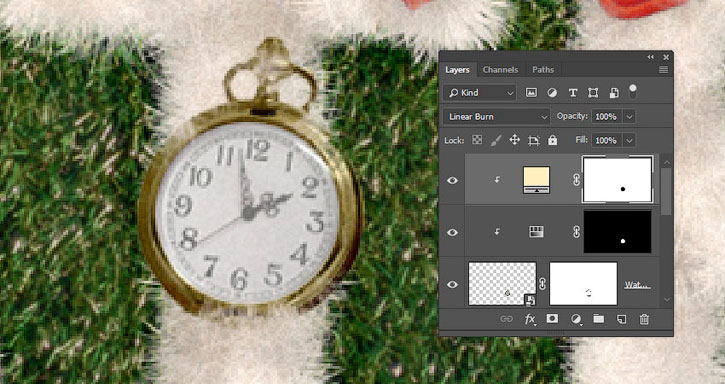This screenshot has width=725, height=384.
Task: Add layer mask button
Action: (x=552, y=318)
